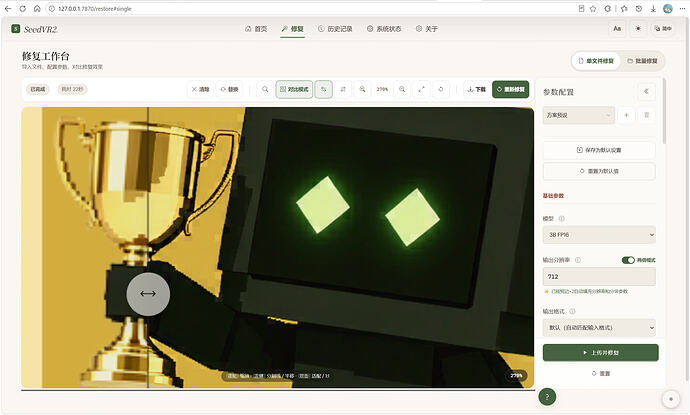Viewport: 690px width, 415px height.
Task: Click the round floating button at bottom right
Action: pos(671,399)
